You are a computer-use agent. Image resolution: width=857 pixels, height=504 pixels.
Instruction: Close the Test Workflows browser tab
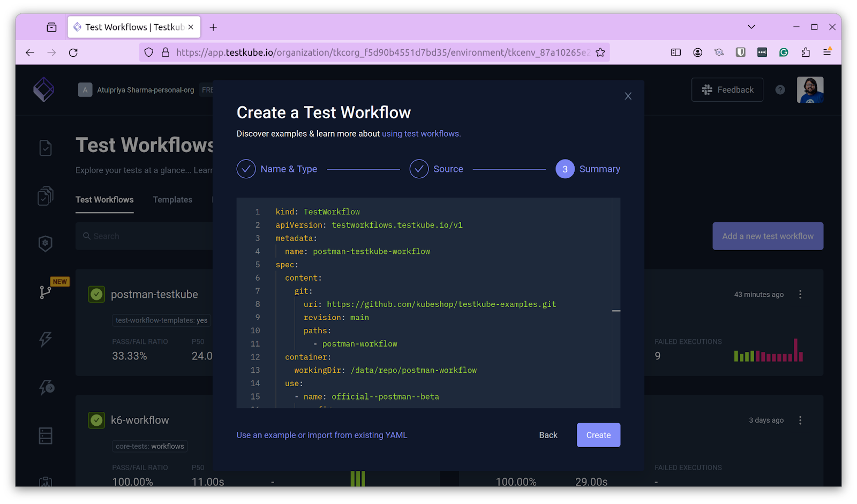pyautogui.click(x=191, y=27)
